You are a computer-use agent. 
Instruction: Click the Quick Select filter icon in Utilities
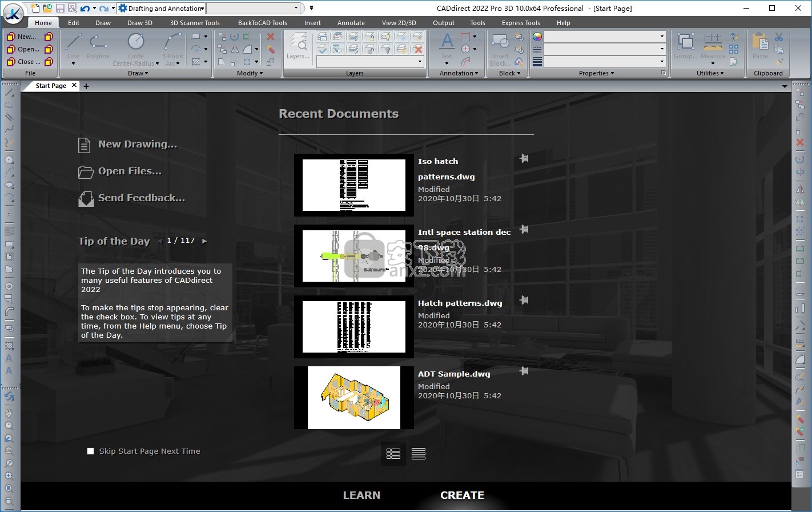pos(734,37)
